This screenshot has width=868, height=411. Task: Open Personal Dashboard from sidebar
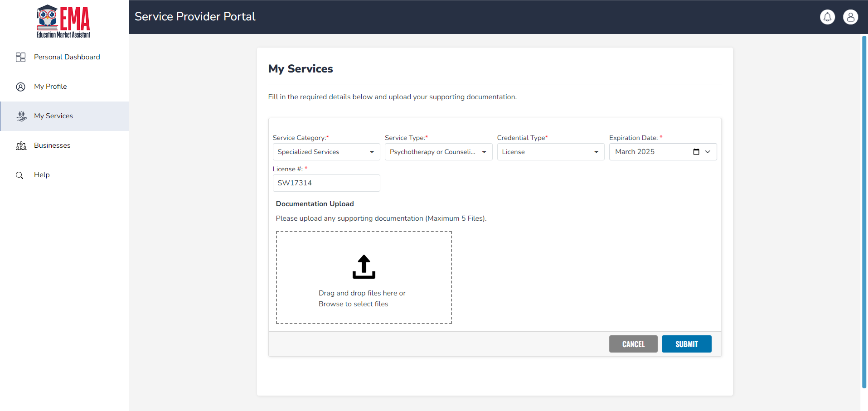[67, 57]
